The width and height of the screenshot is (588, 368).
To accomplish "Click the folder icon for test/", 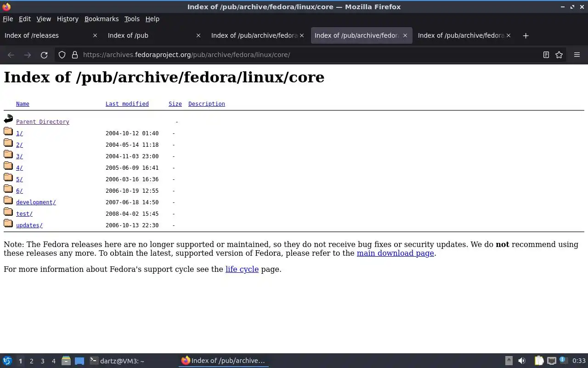I will click(8, 212).
